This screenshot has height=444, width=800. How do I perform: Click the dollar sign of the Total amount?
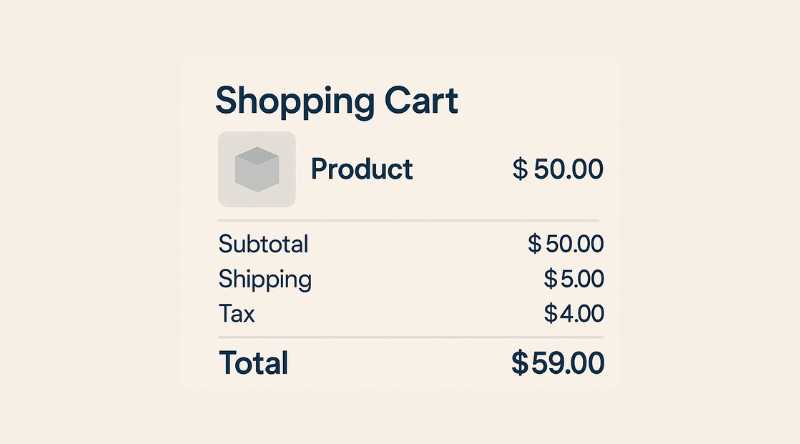[x=520, y=363]
